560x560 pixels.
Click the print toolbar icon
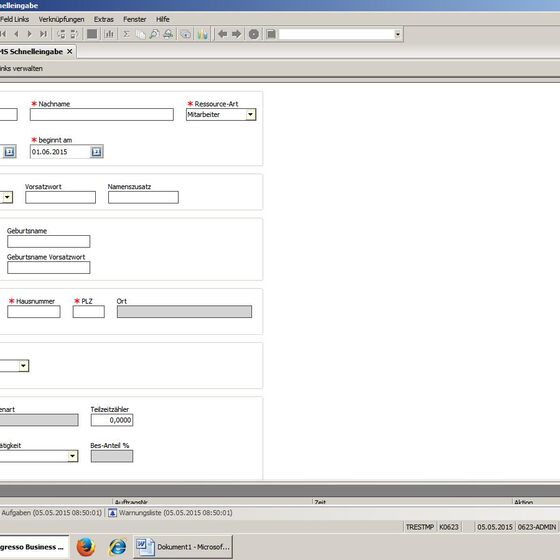click(x=168, y=34)
